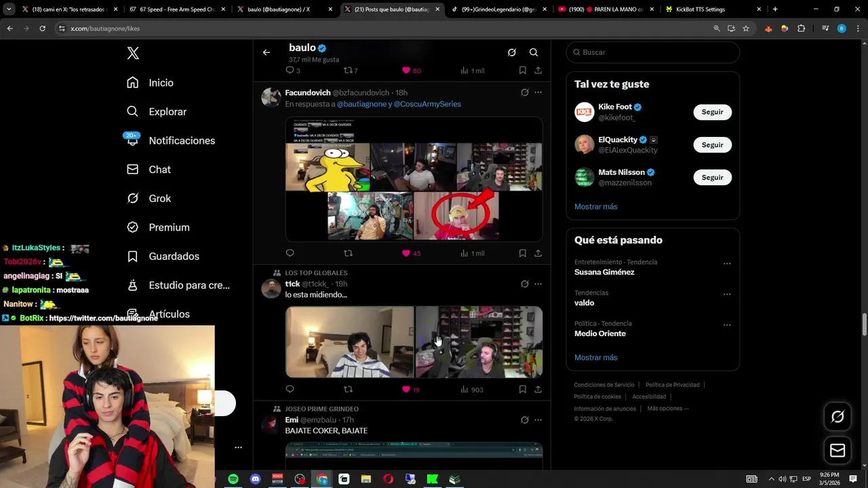Reply to t!ck post
The height and width of the screenshot is (488, 868).
coord(290,389)
